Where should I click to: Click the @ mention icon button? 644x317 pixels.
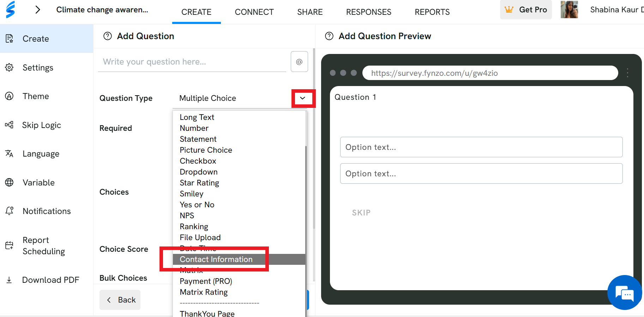[299, 62]
